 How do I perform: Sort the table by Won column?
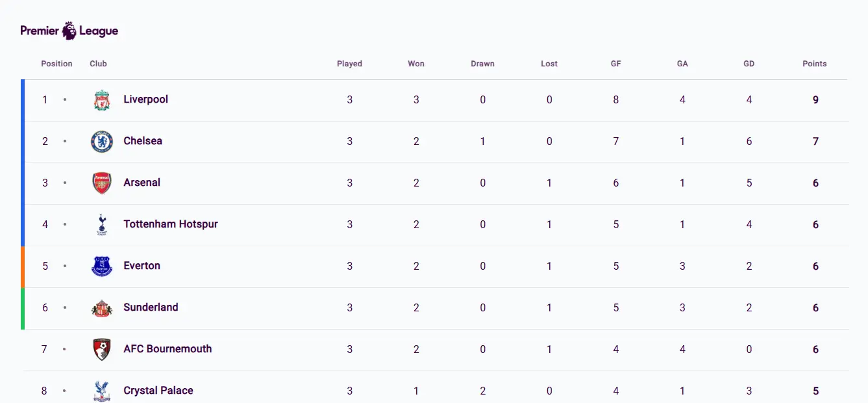click(415, 63)
